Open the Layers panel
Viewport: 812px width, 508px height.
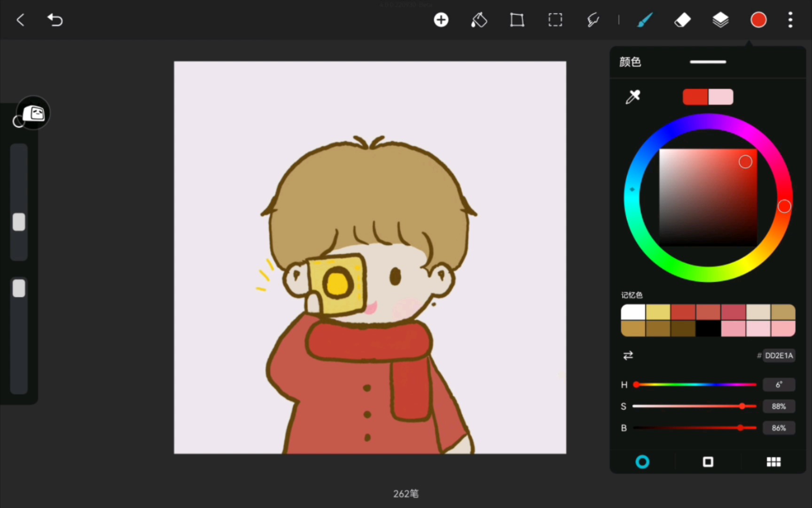720,20
